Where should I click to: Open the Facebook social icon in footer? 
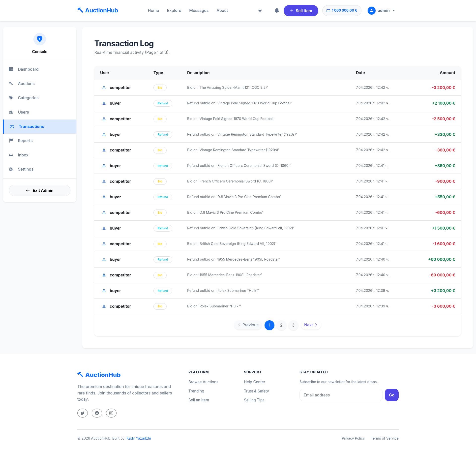coord(97,413)
